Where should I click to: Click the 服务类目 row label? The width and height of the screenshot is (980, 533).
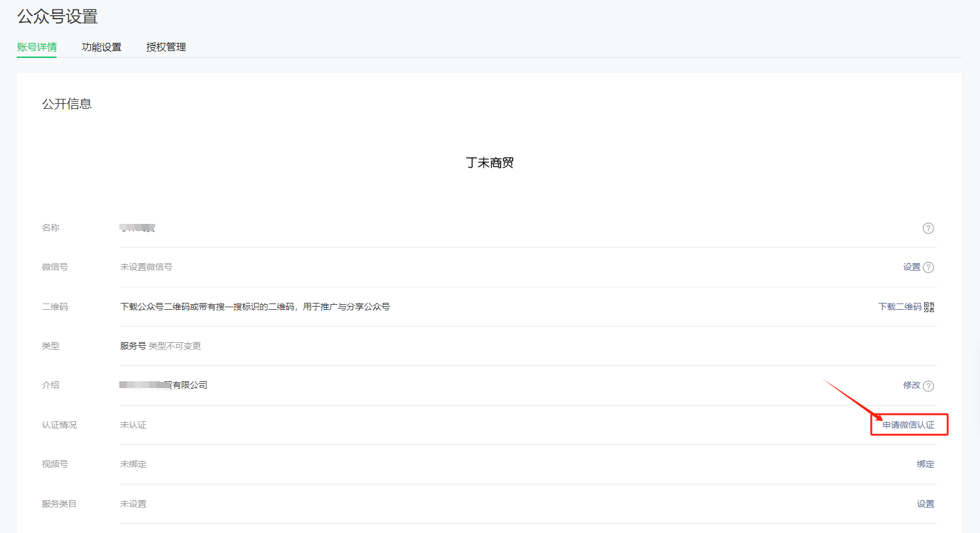click(59, 504)
